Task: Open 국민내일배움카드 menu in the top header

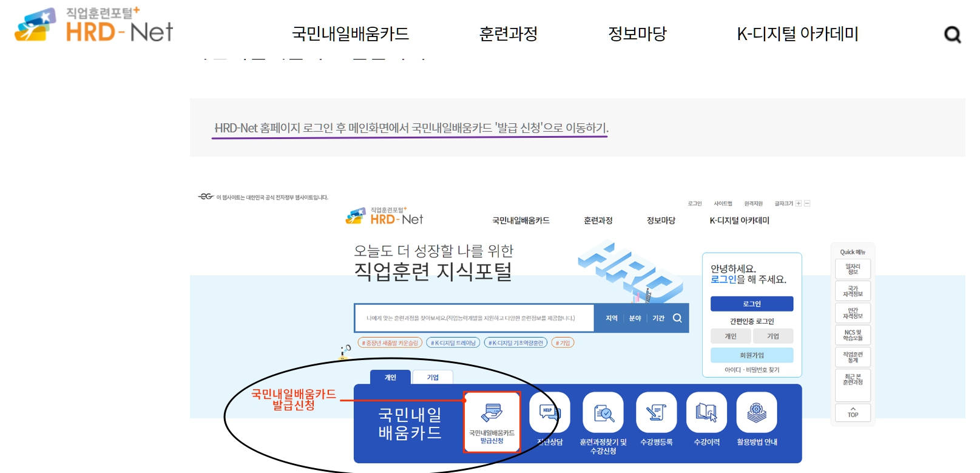Action: 350,34
